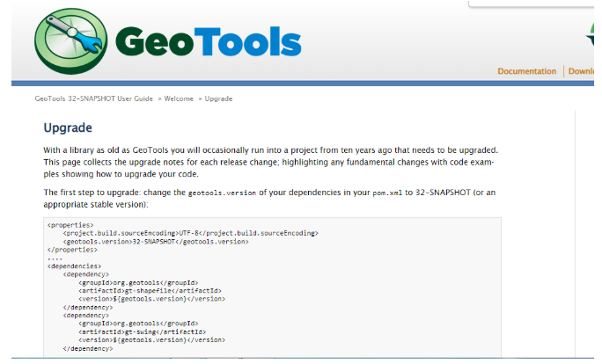Open the Documentation navigation link

(526, 71)
